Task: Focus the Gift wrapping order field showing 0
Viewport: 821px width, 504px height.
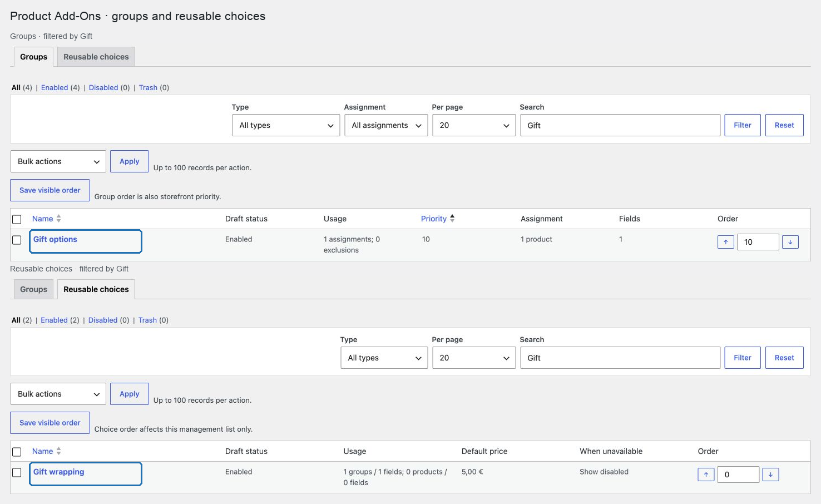Action: coord(738,475)
